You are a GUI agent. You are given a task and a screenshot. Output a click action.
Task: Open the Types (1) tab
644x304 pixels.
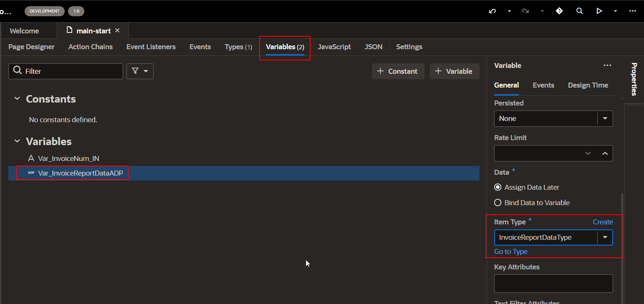[x=238, y=47]
